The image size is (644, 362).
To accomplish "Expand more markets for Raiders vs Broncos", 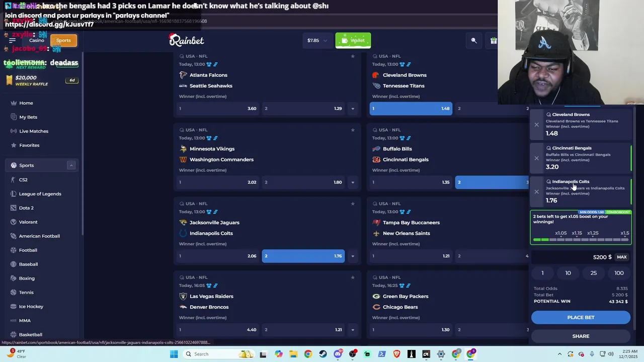I will [352, 330].
